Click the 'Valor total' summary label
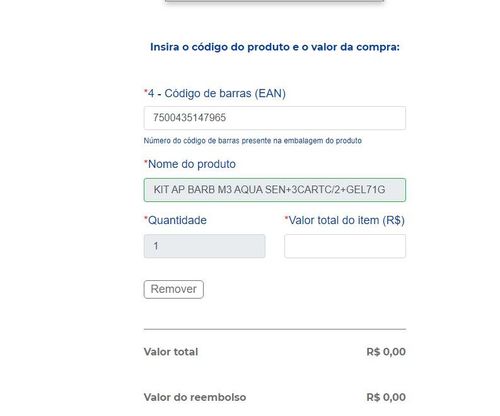 pos(171,352)
